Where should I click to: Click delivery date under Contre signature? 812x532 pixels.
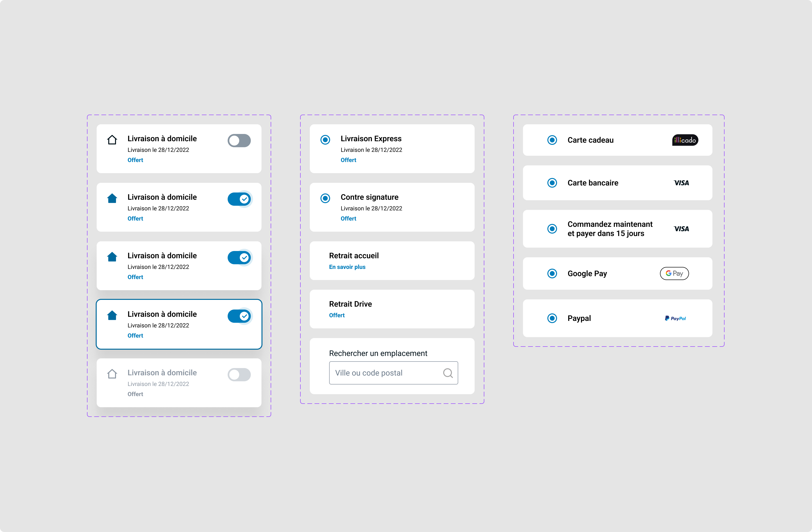(x=371, y=208)
